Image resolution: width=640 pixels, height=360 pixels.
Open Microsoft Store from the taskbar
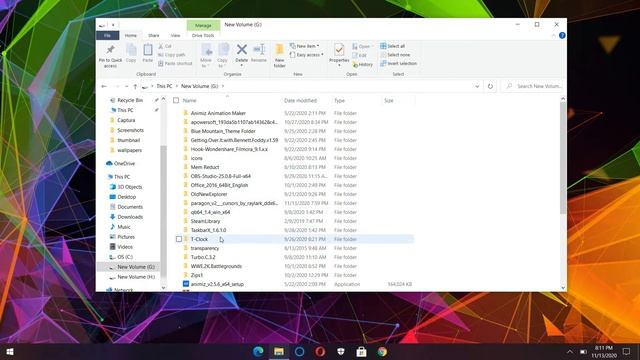tap(361, 351)
